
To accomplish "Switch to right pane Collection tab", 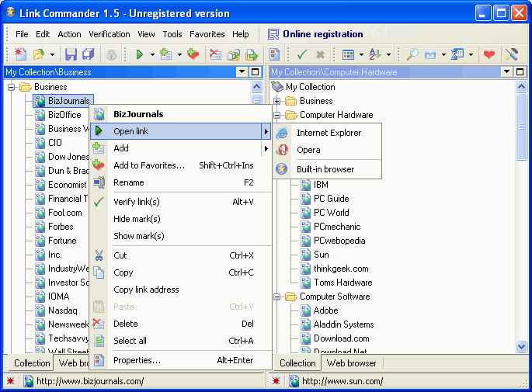I will [297, 363].
